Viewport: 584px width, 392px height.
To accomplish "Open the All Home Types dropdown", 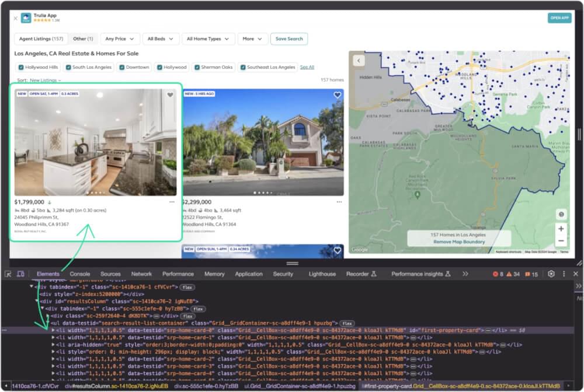I will (208, 38).
